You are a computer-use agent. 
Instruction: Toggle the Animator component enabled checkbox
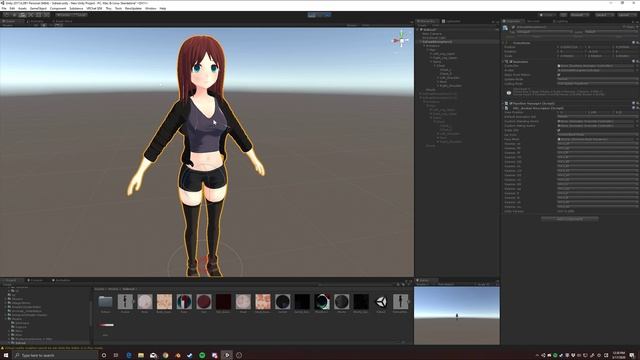pyautogui.click(x=511, y=62)
